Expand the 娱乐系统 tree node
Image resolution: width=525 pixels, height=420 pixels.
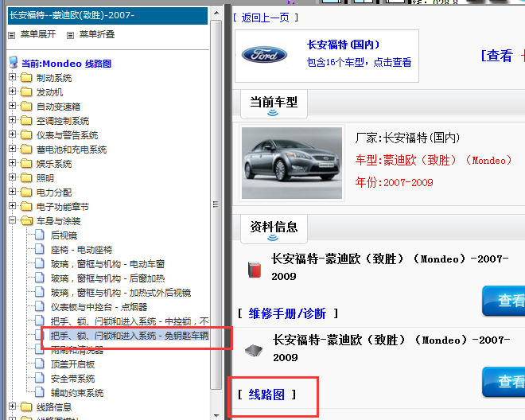pyautogui.click(x=13, y=163)
